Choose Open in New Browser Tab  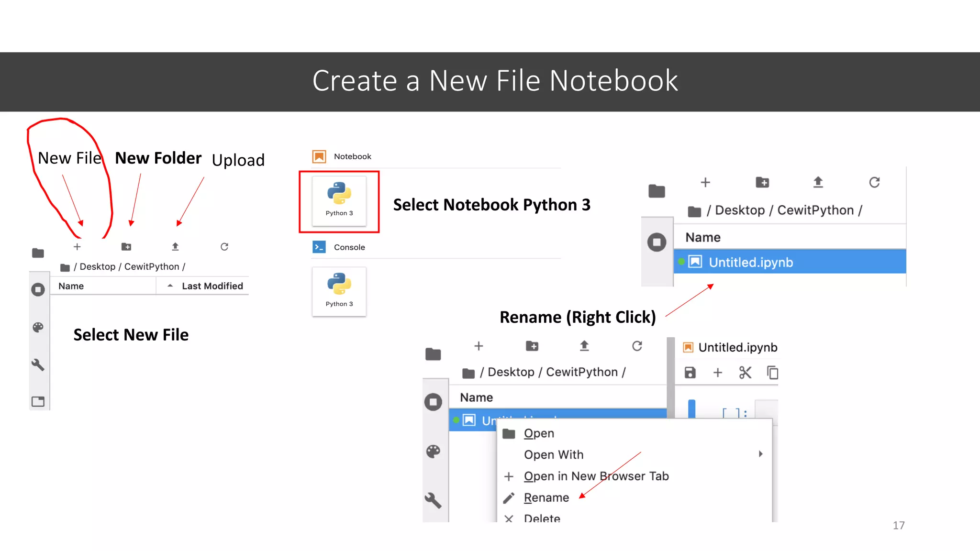(x=635, y=476)
